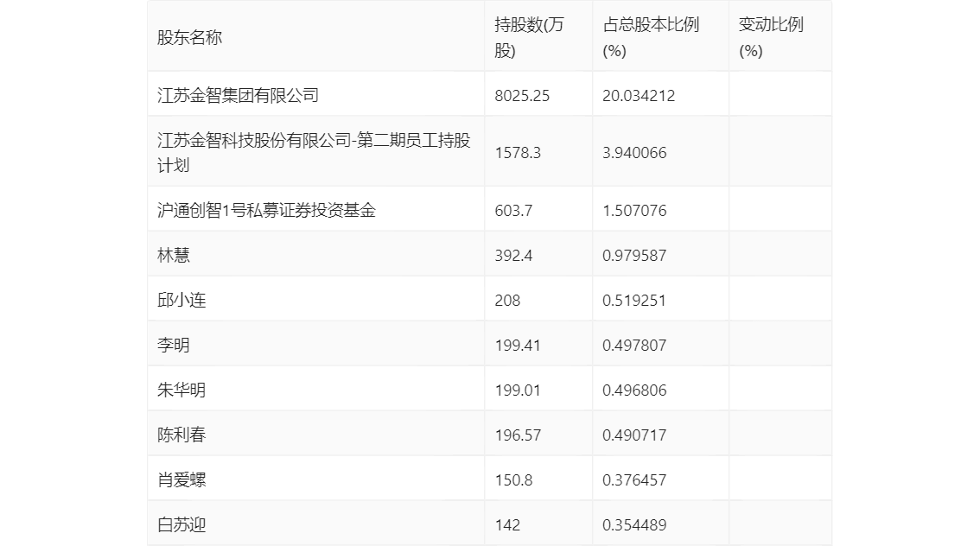This screenshot has width=980, height=546.
Task: Click the share count 199.01
Action: click(518, 390)
